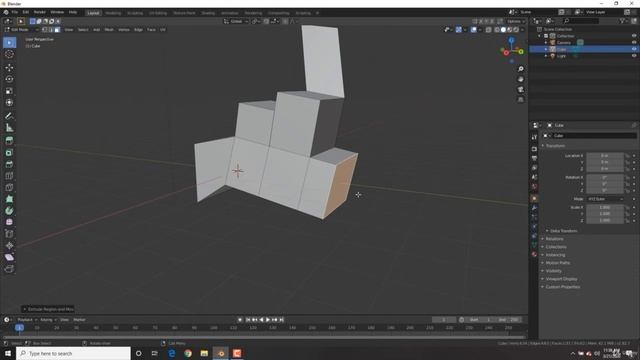This screenshot has width=640, height=360.
Task: Select the Poly Build tool
Action: coord(9,199)
